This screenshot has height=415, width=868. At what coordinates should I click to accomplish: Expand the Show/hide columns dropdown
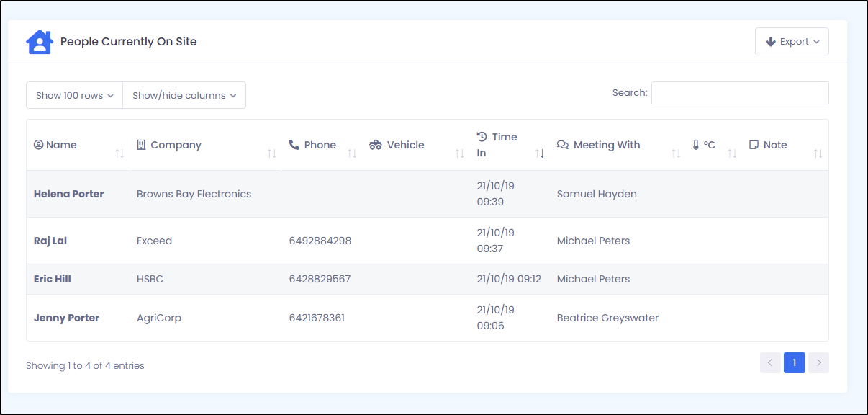[184, 95]
